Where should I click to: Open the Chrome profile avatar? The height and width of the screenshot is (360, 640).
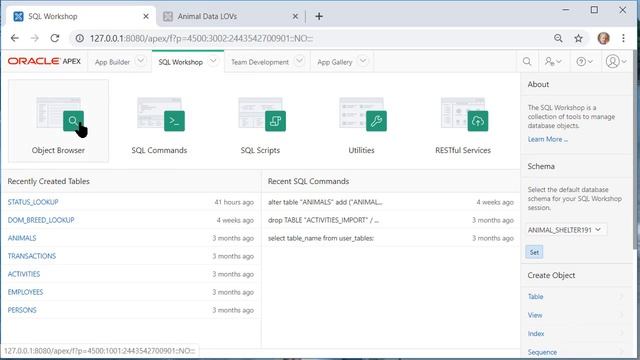[x=604, y=38]
